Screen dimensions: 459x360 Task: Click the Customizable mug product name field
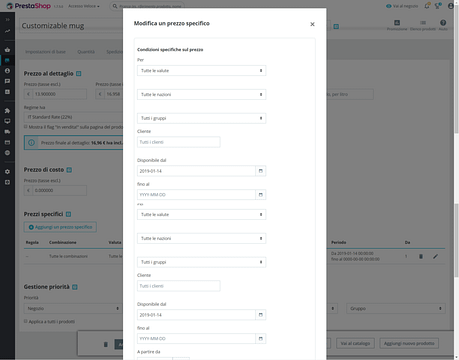[x=71, y=26]
